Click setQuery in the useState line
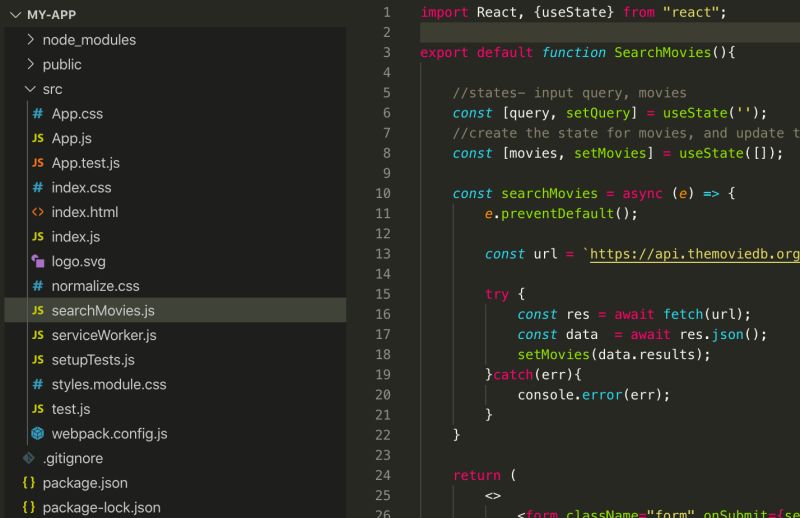800x518 pixels. pos(597,113)
